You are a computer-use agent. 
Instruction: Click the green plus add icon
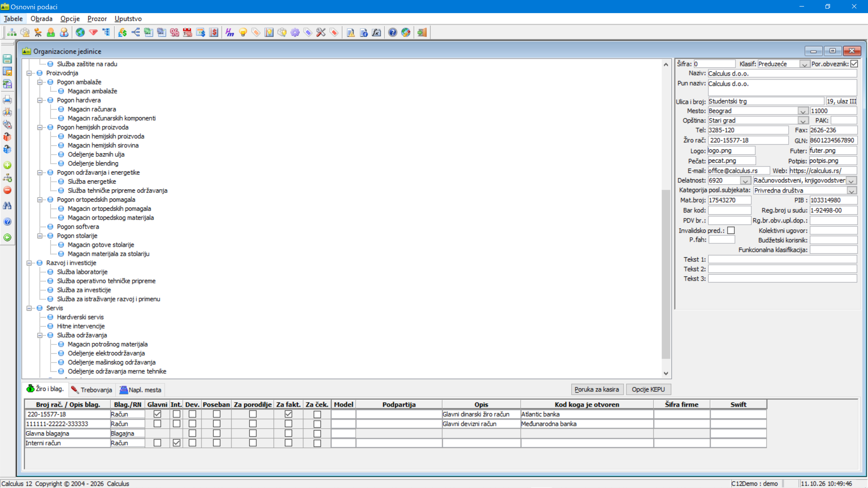(x=7, y=165)
